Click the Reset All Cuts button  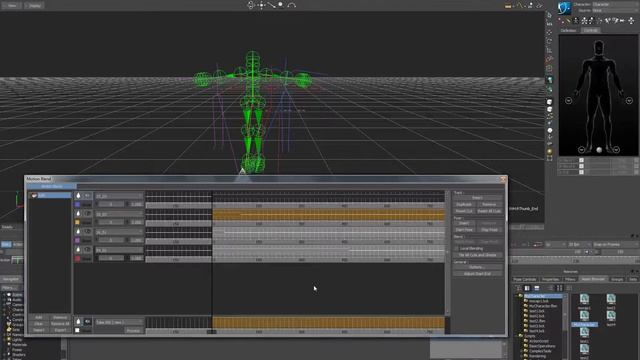(489, 211)
